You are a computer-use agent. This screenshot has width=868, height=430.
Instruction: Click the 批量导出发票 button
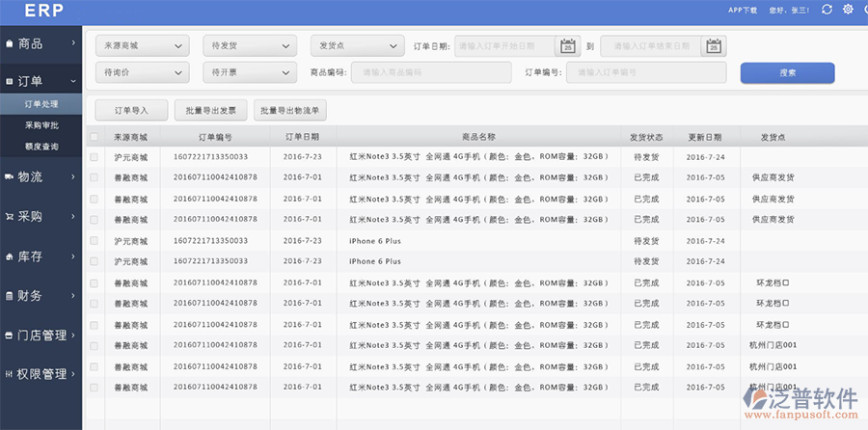coord(211,110)
